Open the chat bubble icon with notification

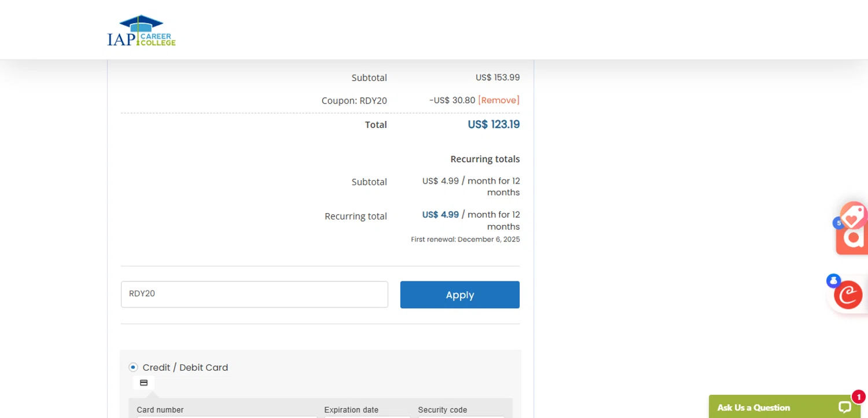(845, 407)
